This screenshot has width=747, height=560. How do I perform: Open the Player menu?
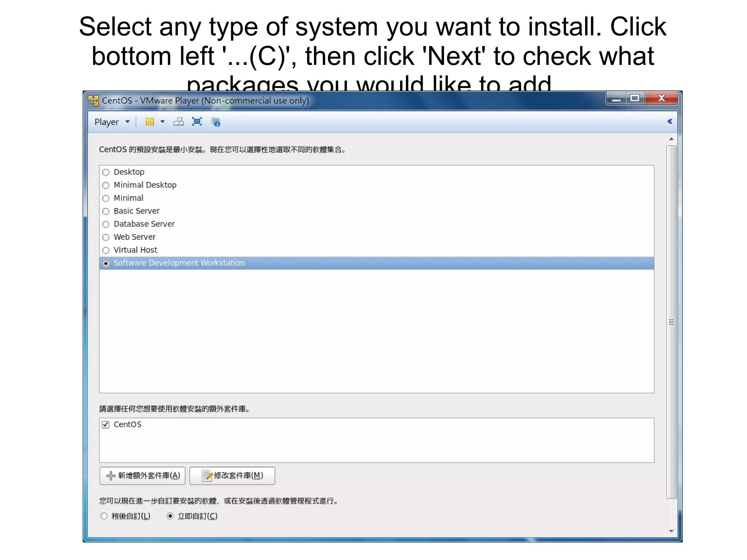pyautogui.click(x=112, y=122)
